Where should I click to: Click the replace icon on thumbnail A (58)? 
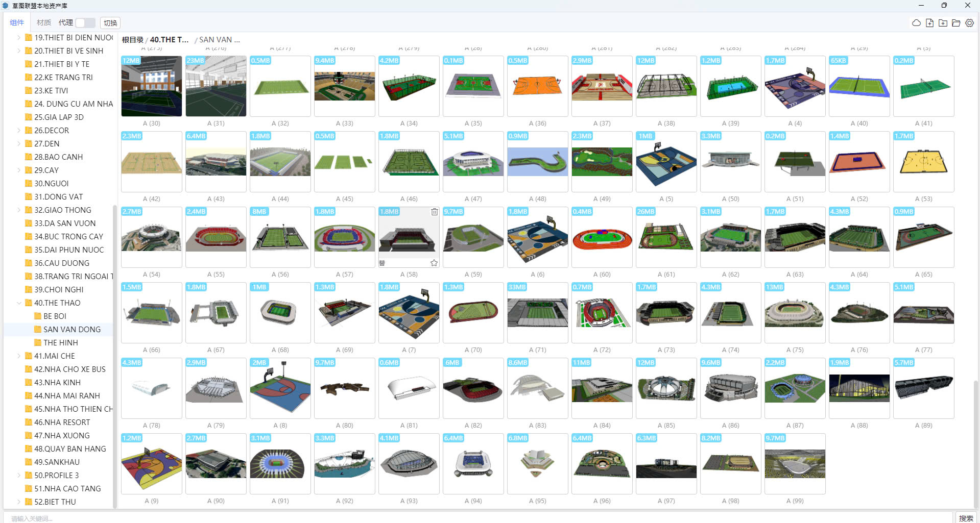coord(382,263)
